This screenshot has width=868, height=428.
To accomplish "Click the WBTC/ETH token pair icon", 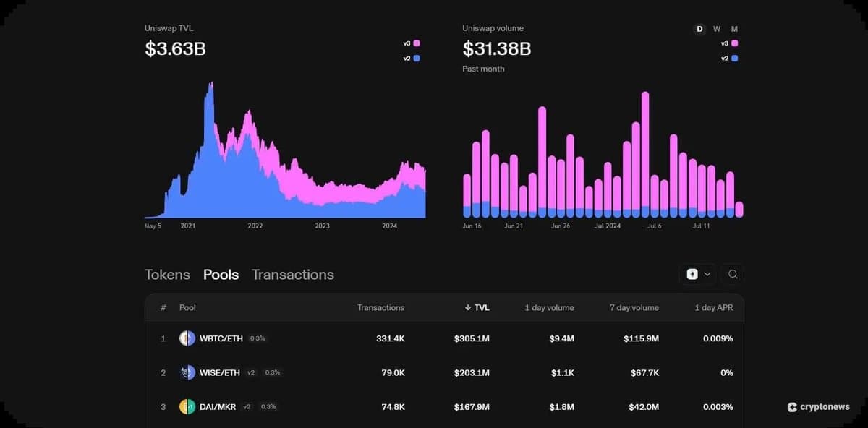I will [187, 338].
